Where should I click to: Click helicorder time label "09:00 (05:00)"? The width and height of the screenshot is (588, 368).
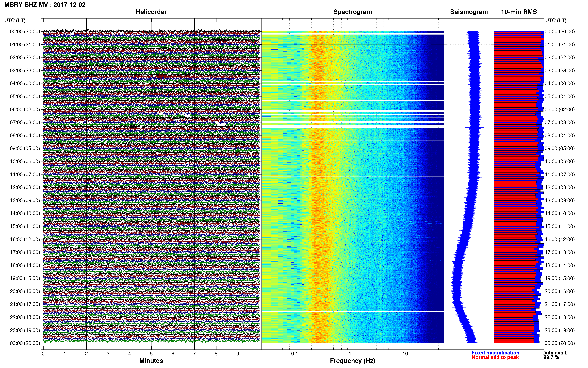point(25,148)
